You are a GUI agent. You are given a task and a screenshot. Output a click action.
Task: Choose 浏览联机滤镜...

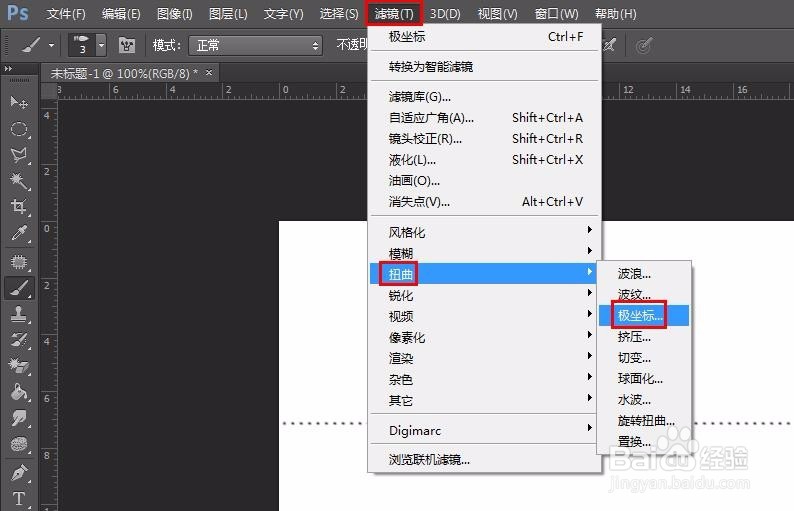point(485,460)
